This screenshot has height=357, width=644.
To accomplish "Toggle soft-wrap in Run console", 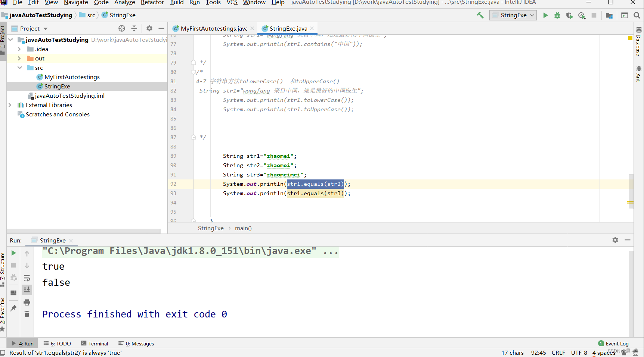I will [27, 278].
